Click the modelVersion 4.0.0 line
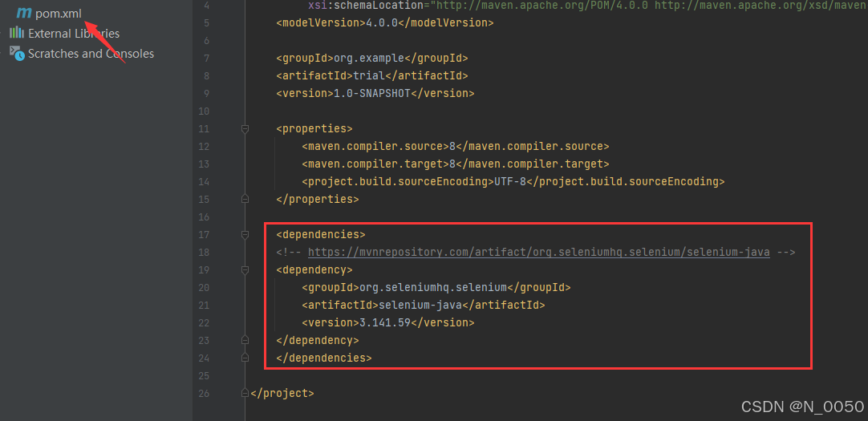 coord(384,23)
